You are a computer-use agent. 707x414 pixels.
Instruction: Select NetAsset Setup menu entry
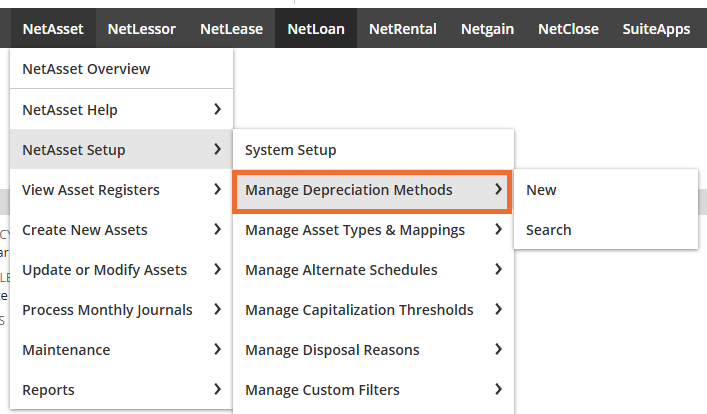click(x=121, y=149)
